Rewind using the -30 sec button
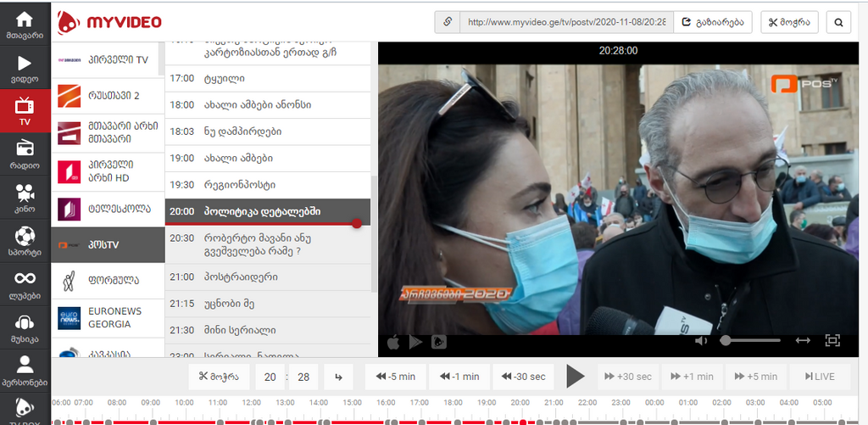Screen dimensions: 868x425 point(523,377)
